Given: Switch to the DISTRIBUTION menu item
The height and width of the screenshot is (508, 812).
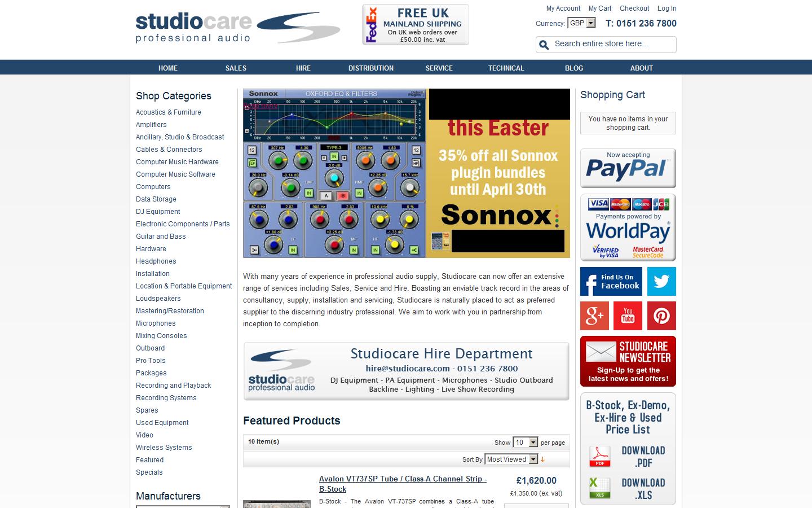Looking at the screenshot, I should (x=371, y=68).
